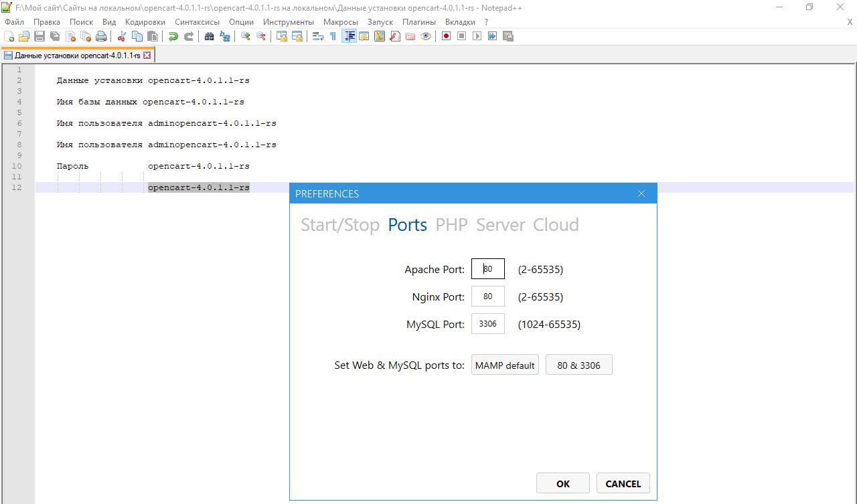
Task: Switch to the PHP preferences tab
Action: click(x=451, y=225)
